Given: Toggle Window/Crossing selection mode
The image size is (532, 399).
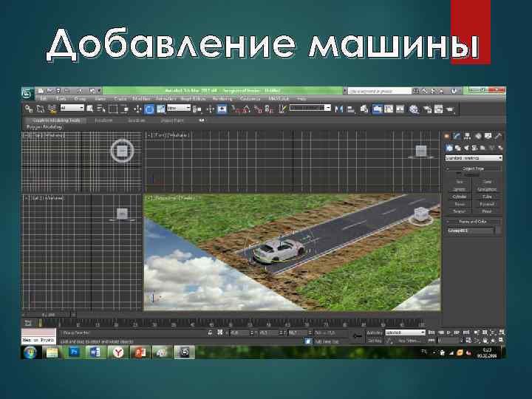Looking at the screenshot, I should click(x=125, y=109).
